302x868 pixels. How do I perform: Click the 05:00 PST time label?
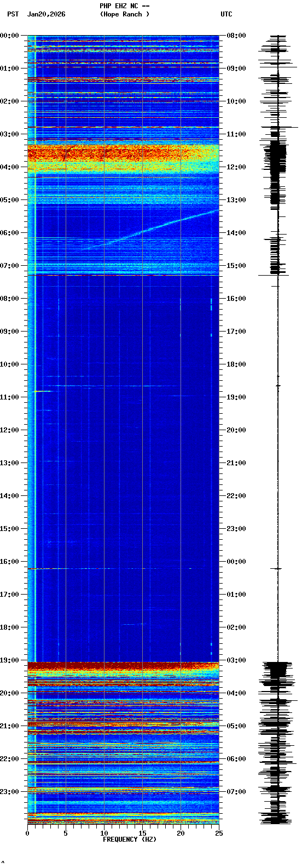click(x=9, y=200)
